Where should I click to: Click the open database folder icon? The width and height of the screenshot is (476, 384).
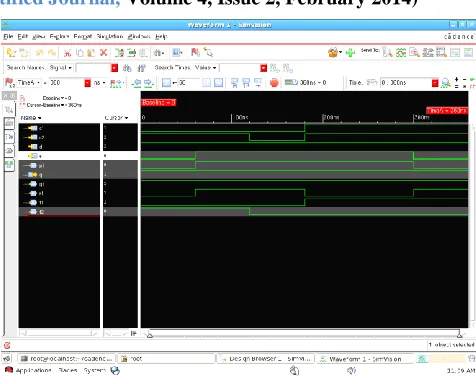click(11, 53)
